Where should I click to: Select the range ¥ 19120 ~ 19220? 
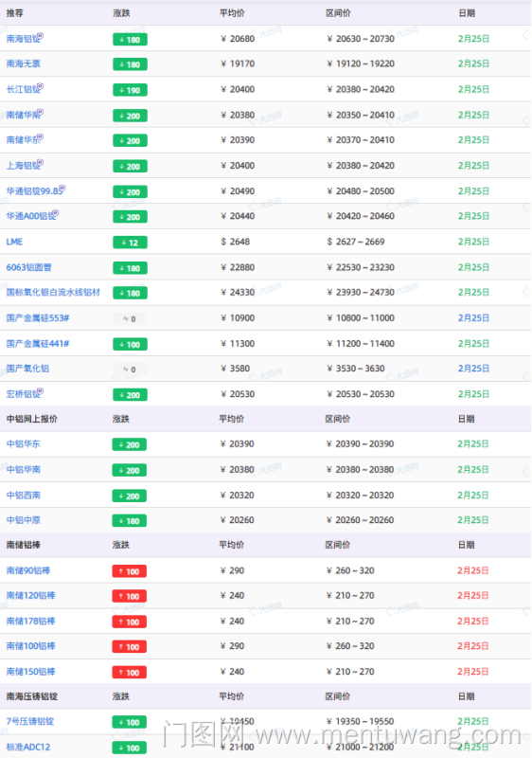pos(361,63)
